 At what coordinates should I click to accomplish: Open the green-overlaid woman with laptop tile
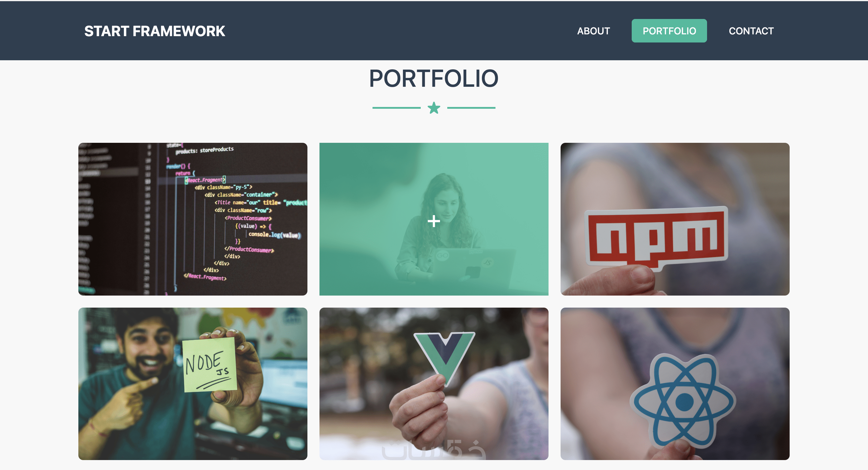[434, 219]
